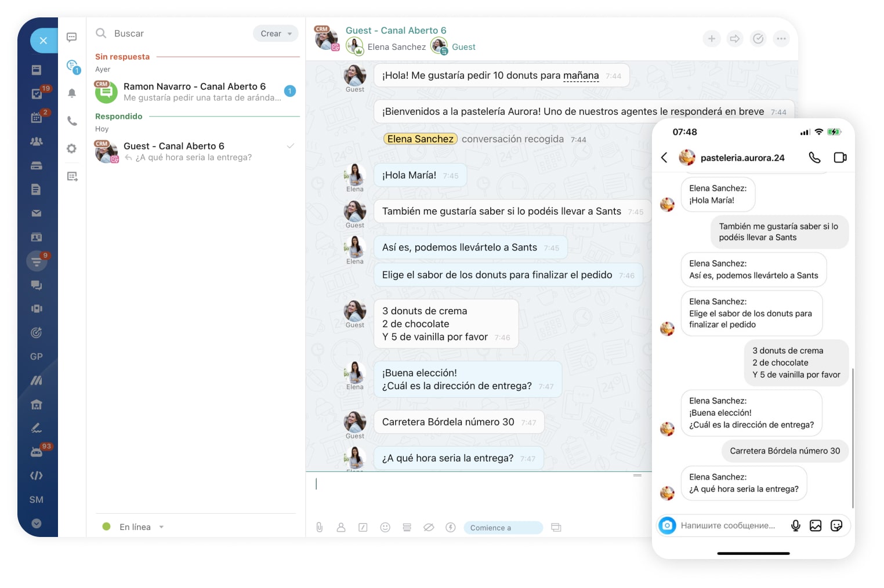
Task: Tap the voice call icon in phone header
Action: (814, 157)
